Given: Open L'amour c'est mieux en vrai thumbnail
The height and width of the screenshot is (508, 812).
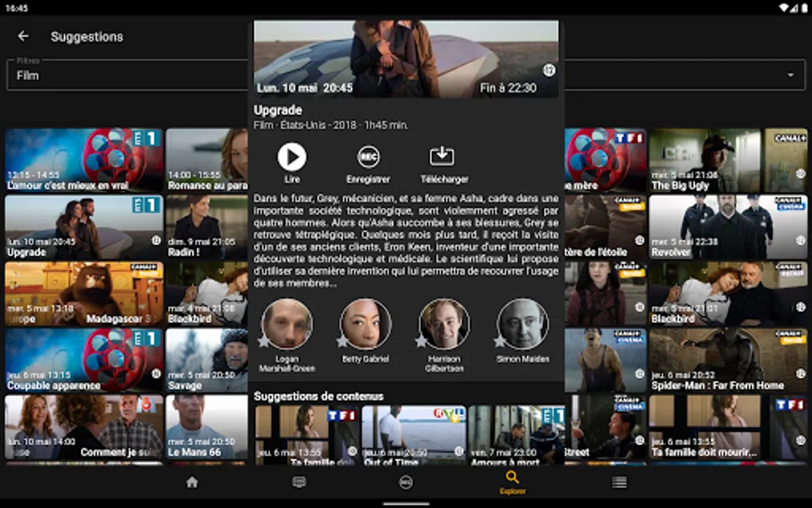Looking at the screenshot, I should pos(84,160).
